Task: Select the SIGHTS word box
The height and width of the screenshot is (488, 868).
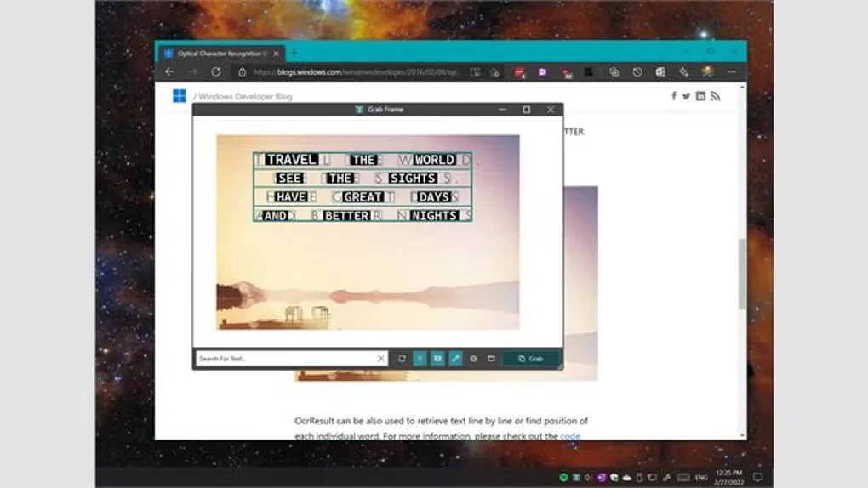Action: 413,179
